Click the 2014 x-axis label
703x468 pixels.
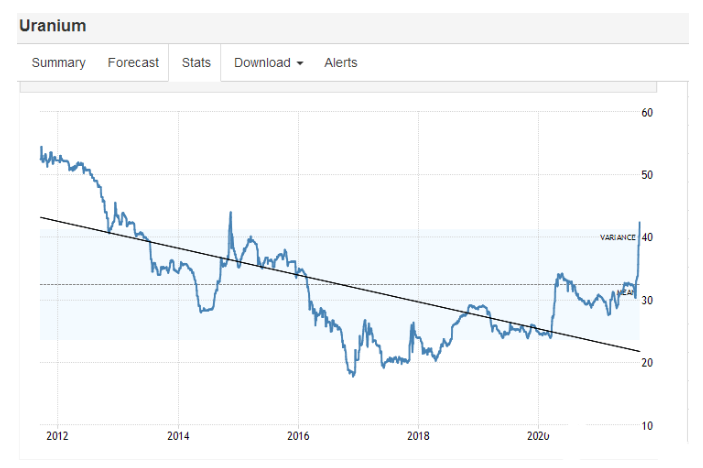click(177, 437)
